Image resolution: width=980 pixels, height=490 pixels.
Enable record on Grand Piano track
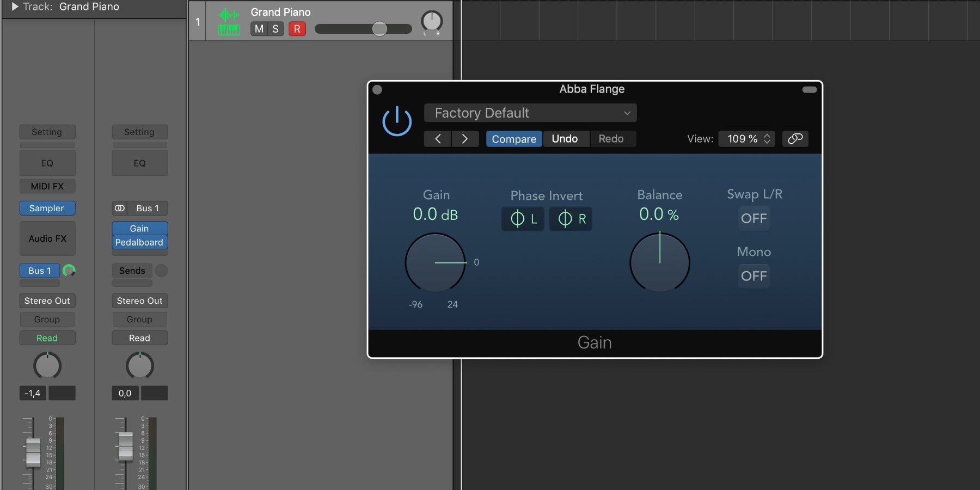[297, 29]
